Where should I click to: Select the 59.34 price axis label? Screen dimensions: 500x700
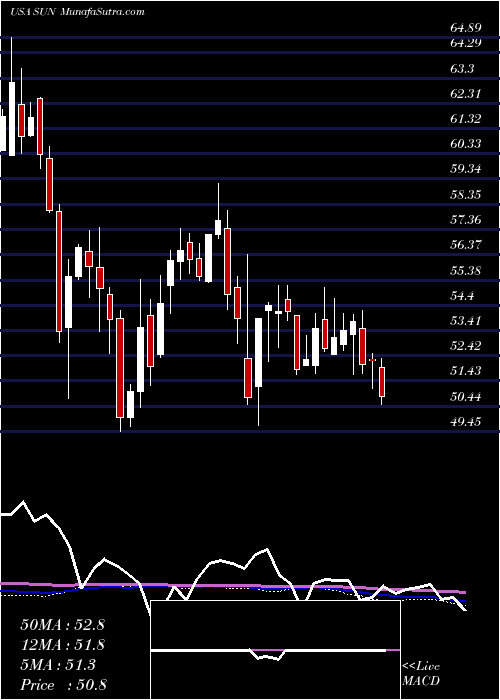click(x=466, y=169)
